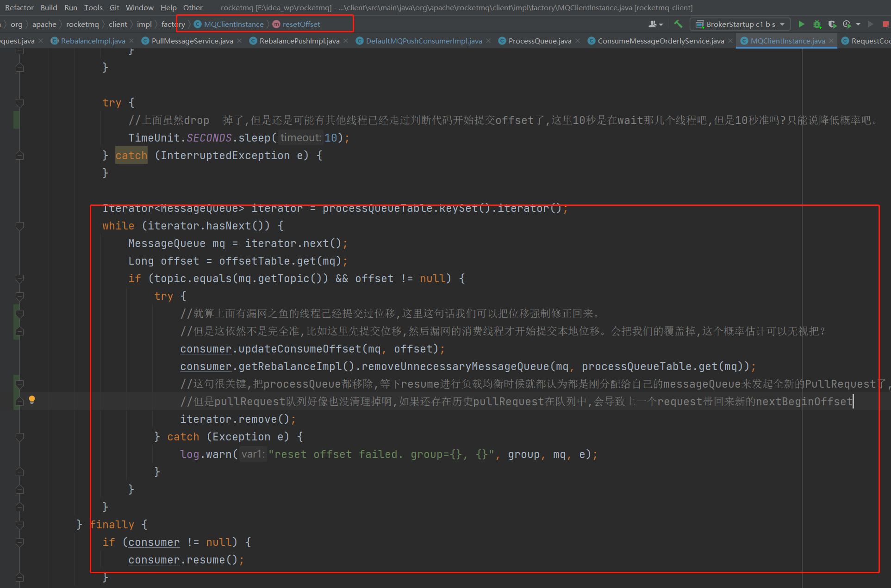
Task: Run the BrokerStartup configuration with green play icon
Action: tap(802, 24)
